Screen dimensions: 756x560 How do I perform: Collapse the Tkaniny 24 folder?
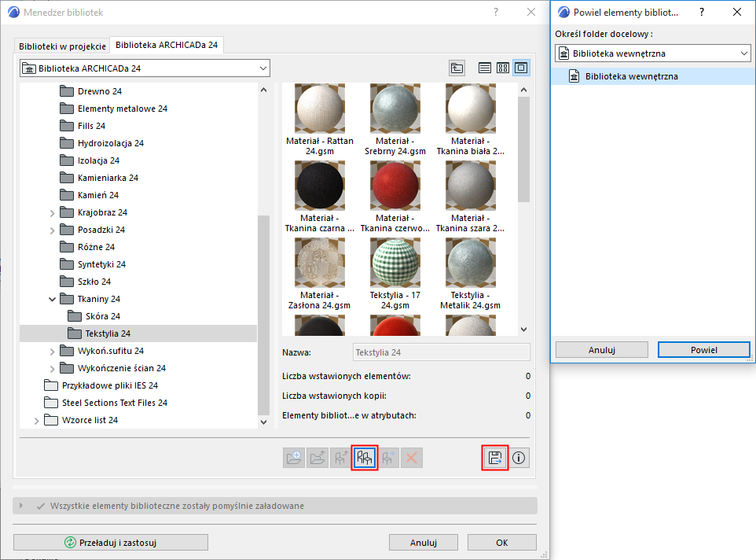coord(52,299)
